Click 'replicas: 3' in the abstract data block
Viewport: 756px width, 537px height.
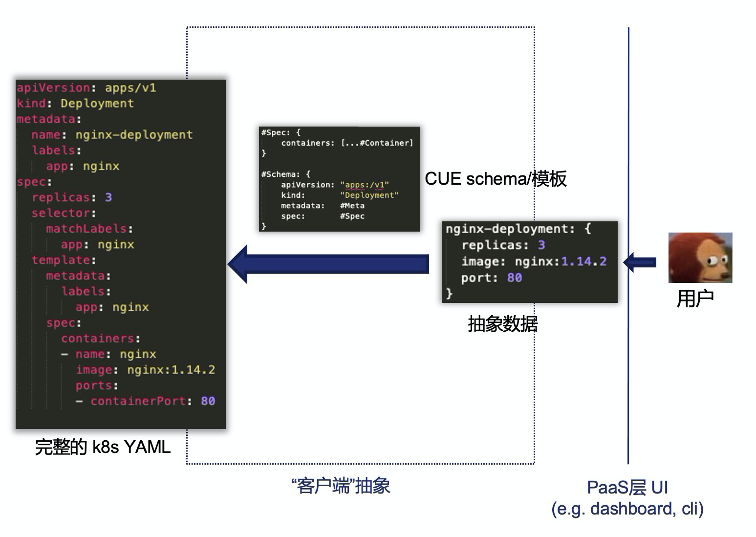click(x=503, y=245)
